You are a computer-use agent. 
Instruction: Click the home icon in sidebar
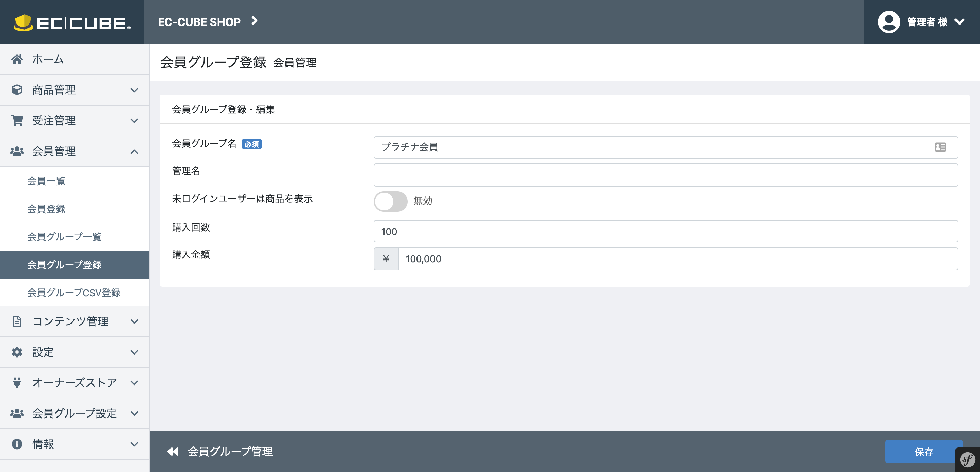point(17,59)
